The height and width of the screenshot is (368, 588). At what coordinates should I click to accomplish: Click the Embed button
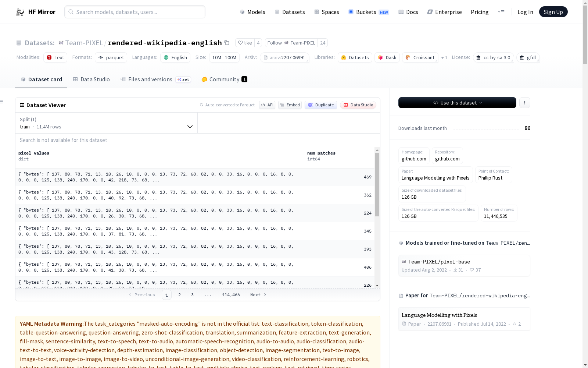tap(290, 105)
